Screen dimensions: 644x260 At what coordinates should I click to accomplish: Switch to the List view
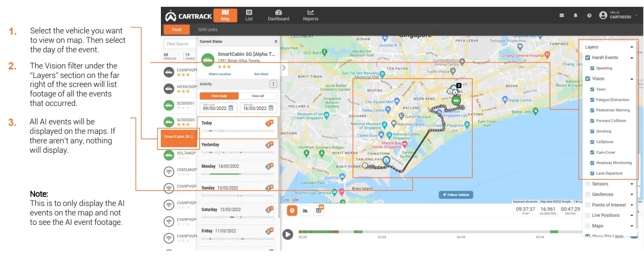(x=249, y=15)
